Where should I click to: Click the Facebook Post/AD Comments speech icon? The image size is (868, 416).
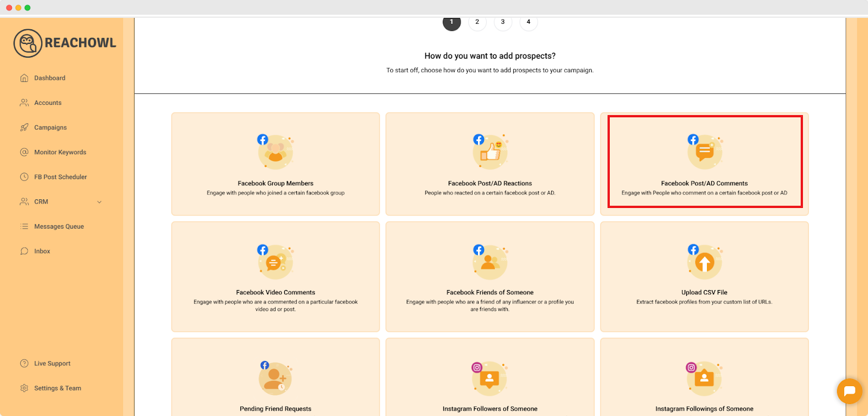click(705, 152)
